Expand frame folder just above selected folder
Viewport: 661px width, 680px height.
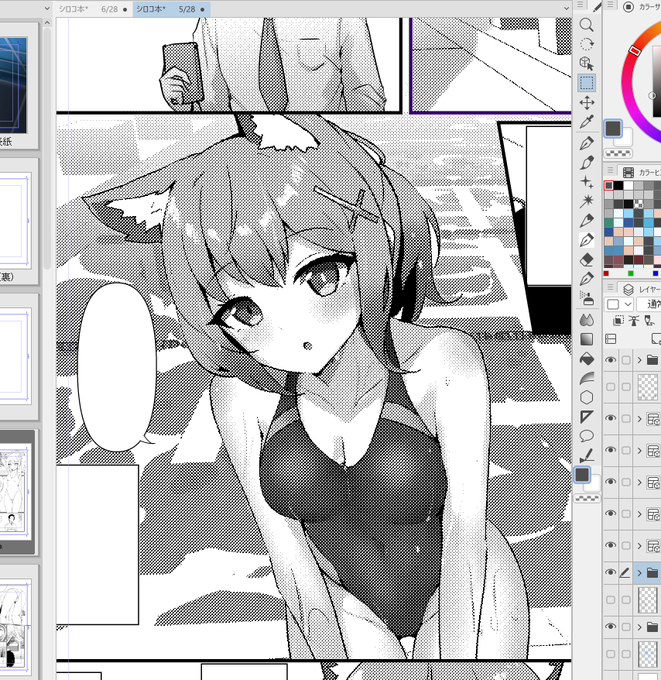[639, 546]
